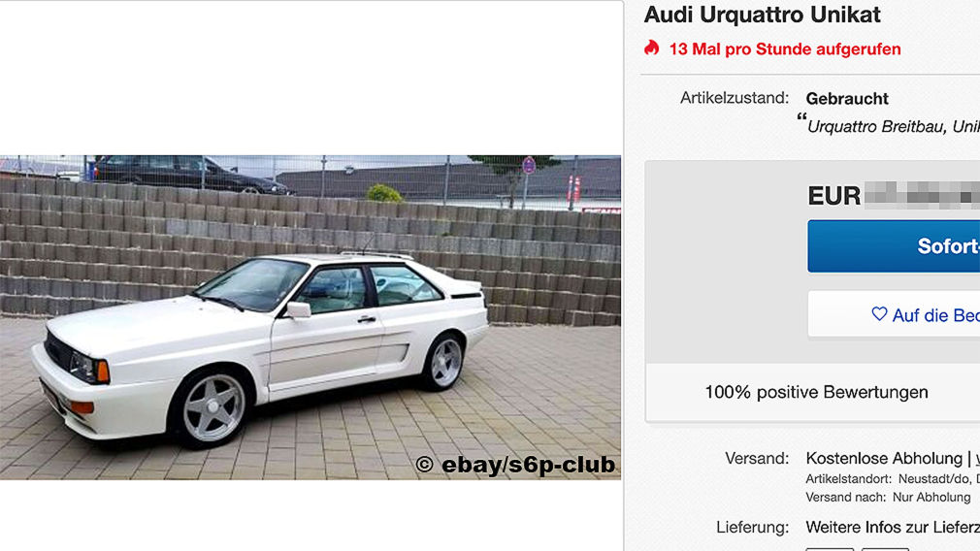Screen dimensions: 980x551
Task: Click the blue Sofort-Kaufen button
Action: 894,246
